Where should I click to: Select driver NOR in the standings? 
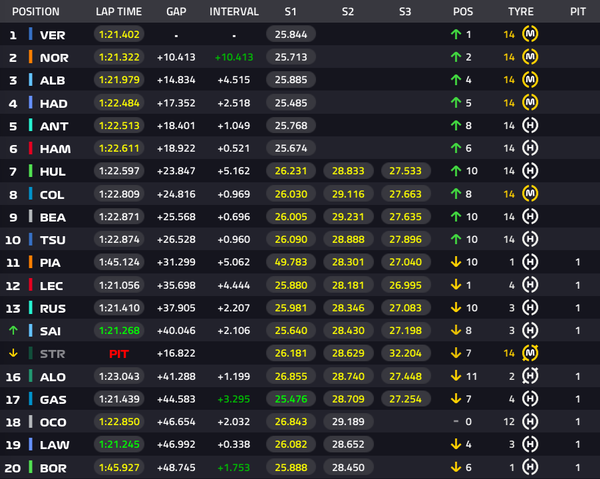tap(54, 58)
